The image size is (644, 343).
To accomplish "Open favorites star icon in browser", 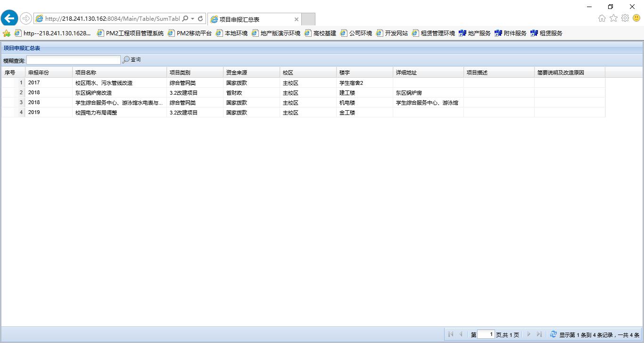I will pos(613,18).
